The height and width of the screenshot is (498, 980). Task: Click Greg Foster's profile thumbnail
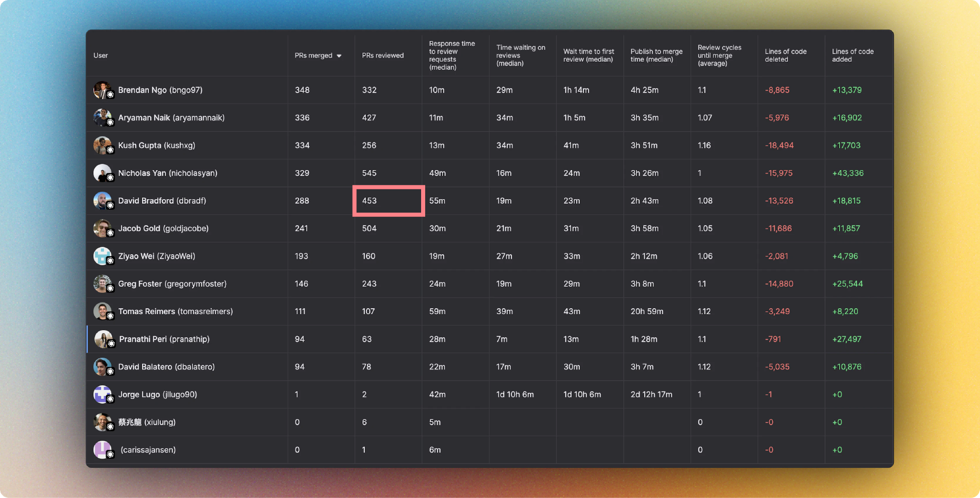(103, 284)
